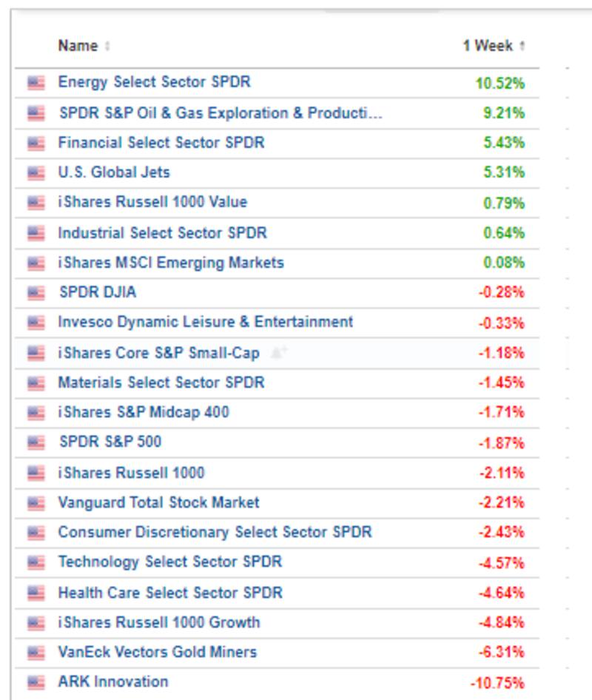
Task: Click the sort arrow next to Name
Action: pyautogui.click(x=107, y=47)
